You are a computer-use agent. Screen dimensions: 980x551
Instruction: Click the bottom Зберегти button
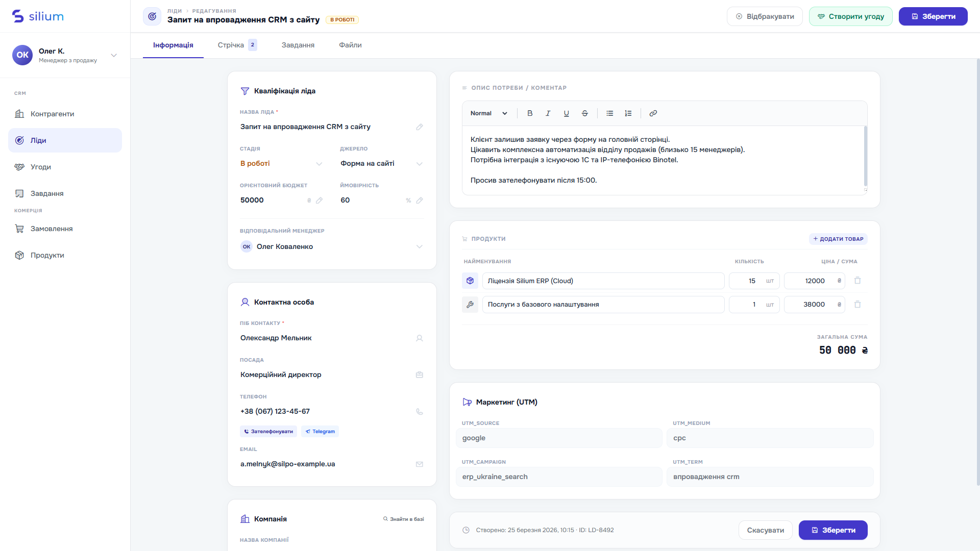click(833, 530)
